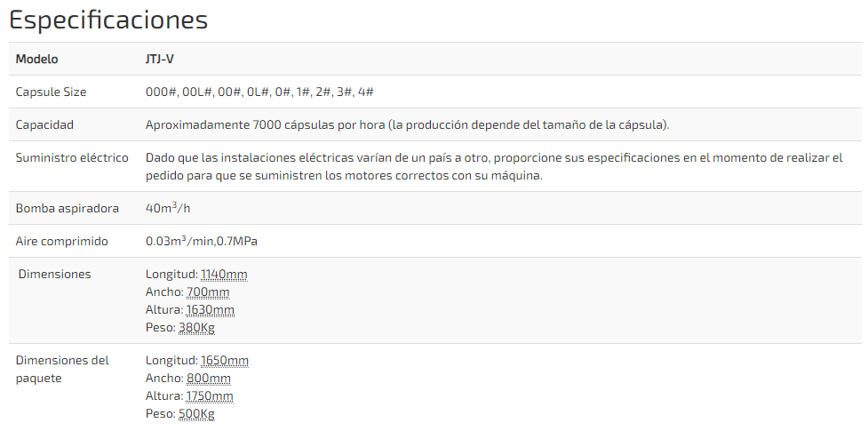Click the underlined 1140mm length value
Screen dimensions: 868x431
click(x=224, y=275)
